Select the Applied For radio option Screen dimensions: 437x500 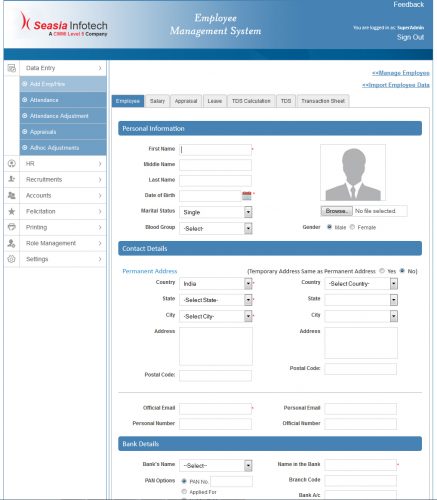click(184, 492)
